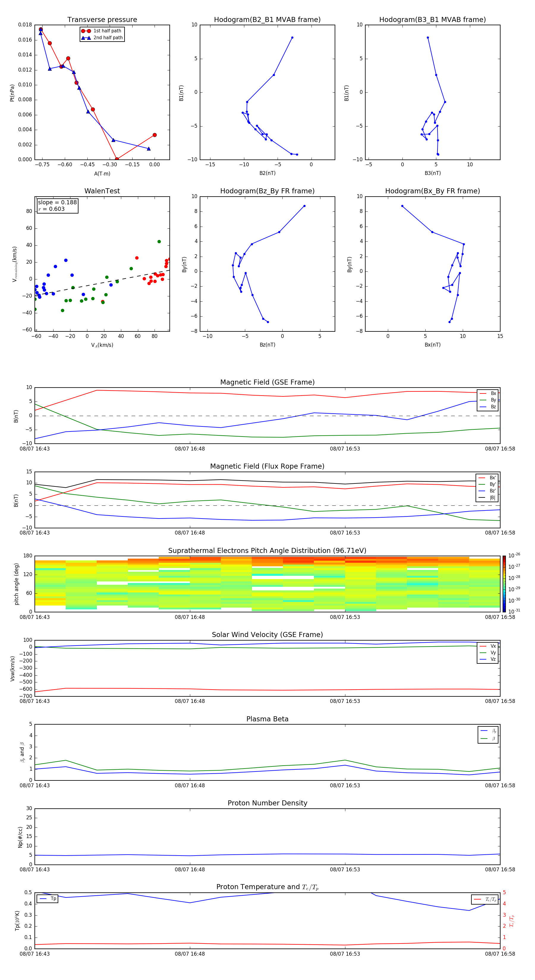The height and width of the screenshot is (980, 535).
Task: Click the '2nd half path' legend entry
Action: pos(102,38)
